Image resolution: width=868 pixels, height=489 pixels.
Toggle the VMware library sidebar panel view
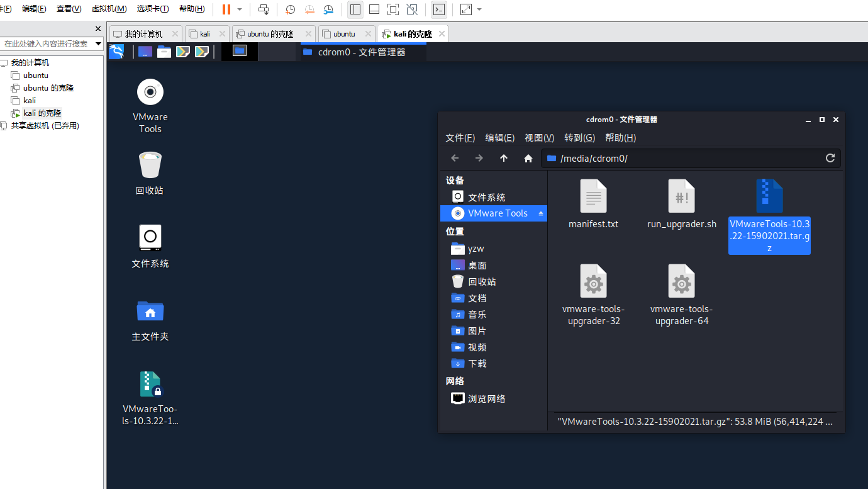click(355, 9)
